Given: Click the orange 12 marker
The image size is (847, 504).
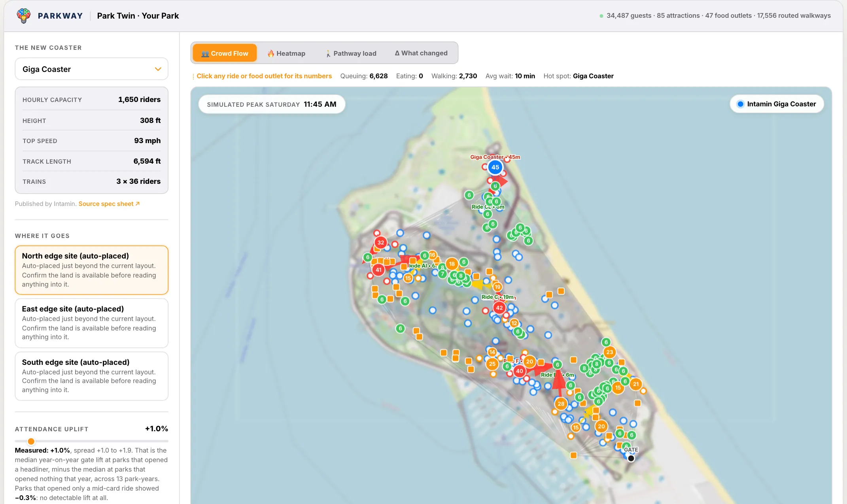Looking at the screenshot, I should pyautogui.click(x=514, y=323).
